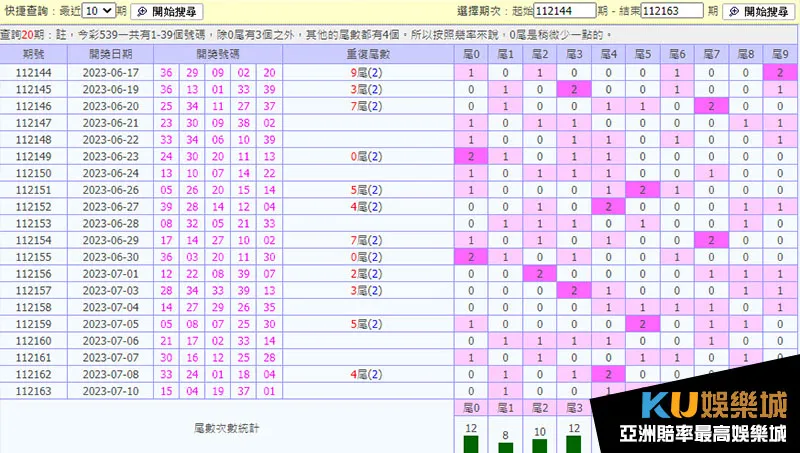The image size is (800, 453).
Task: Click 4尾(2) in row 112152
Action: (x=366, y=207)
